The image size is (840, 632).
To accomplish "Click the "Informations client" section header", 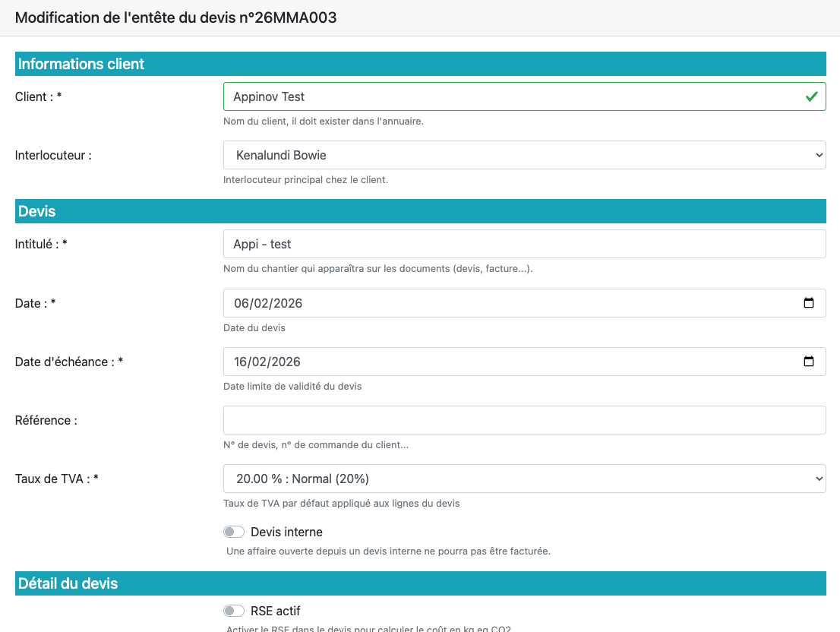I will point(81,64).
